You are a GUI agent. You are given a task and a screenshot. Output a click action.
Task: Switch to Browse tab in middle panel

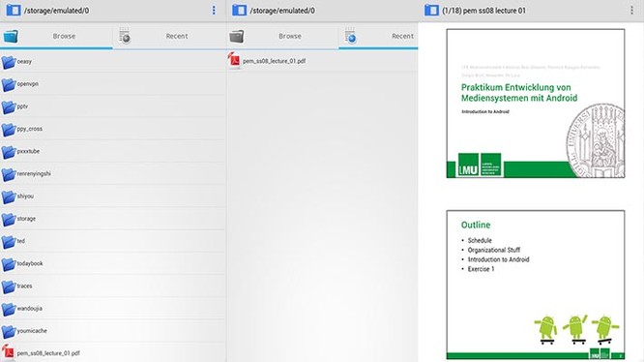click(282, 36)
